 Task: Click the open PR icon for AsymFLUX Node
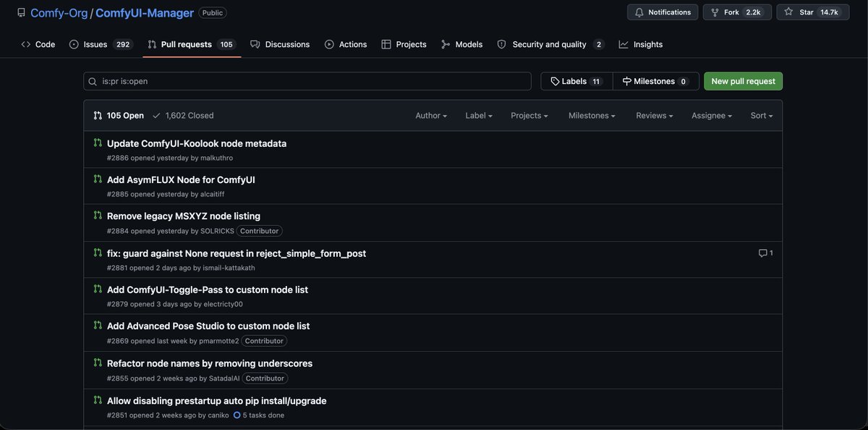(98, 179)
